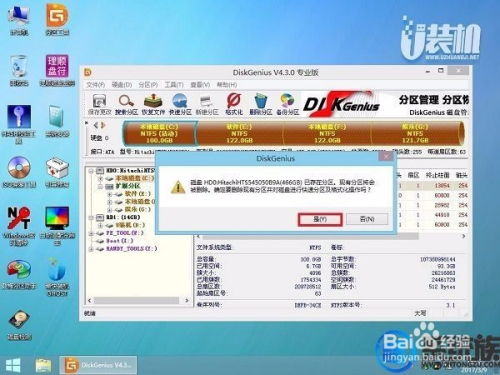
Task: Decline with the 否(N) button
Action: [x=367, y=219]
